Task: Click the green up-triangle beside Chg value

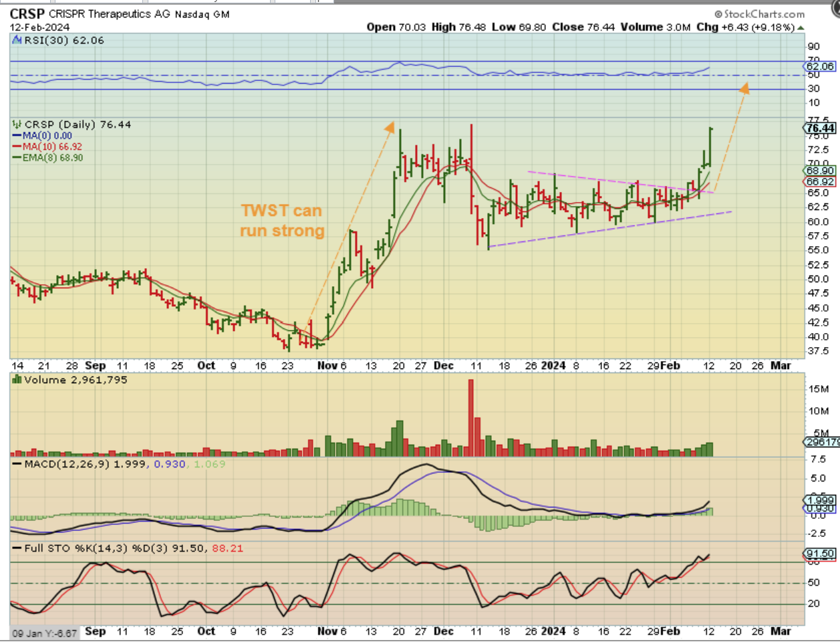Action: [801, 27]
